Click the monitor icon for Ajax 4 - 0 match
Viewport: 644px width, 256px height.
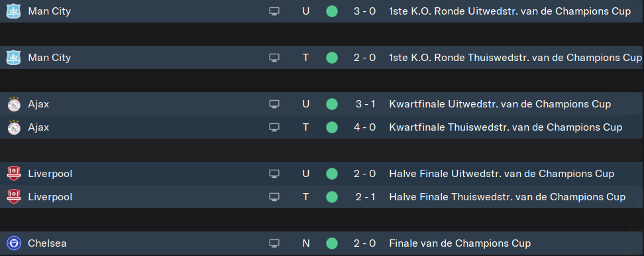[274, 127]
